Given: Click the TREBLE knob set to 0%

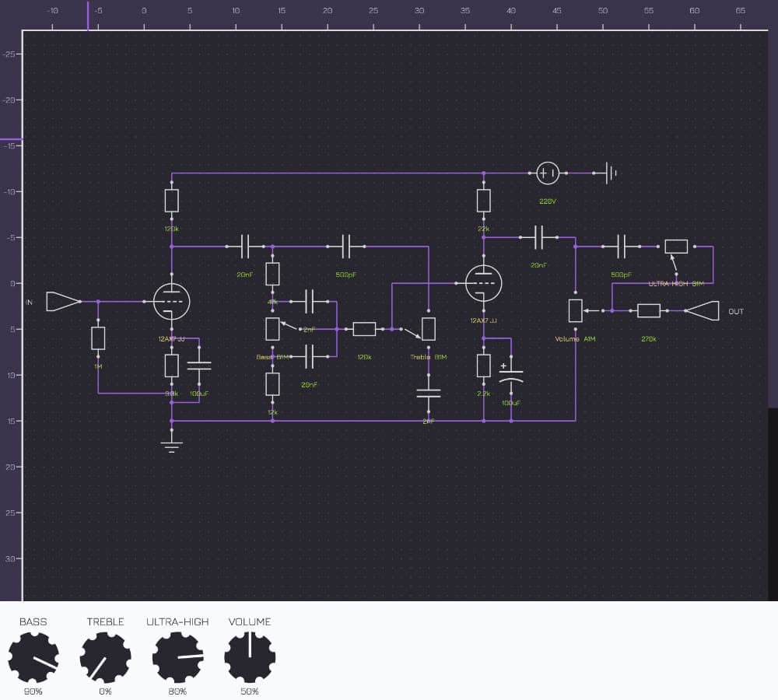Looking at the screenshot, I should [x=105, y=658].
